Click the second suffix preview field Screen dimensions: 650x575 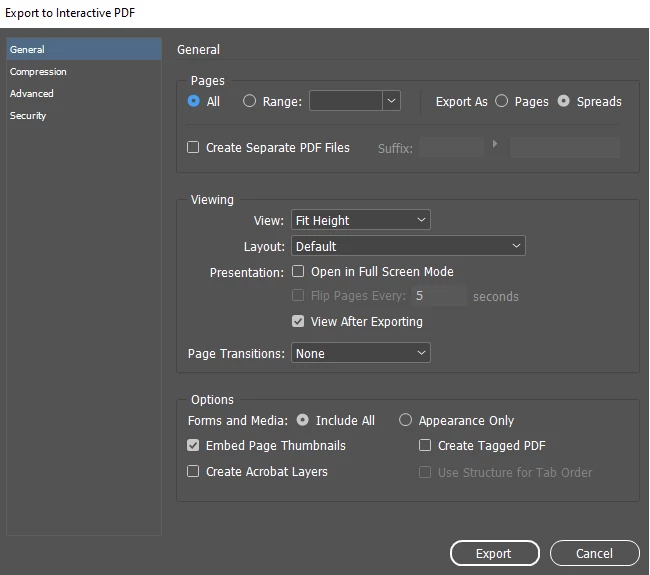[x=565, y=148]
